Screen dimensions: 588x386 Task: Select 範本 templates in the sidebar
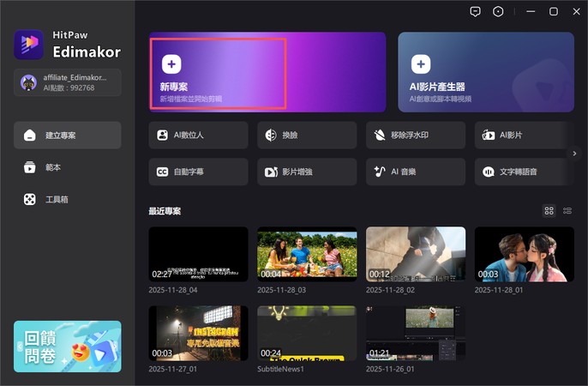(x=68, y=167)
